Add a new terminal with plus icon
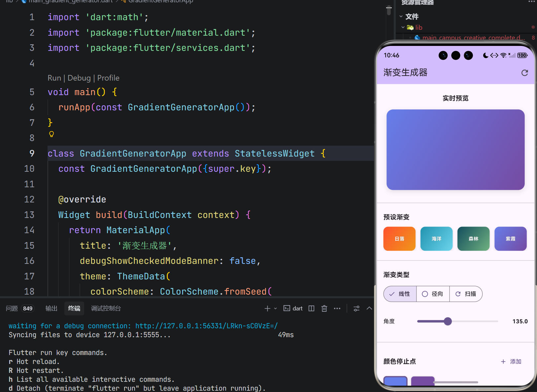The width and height of the screenshot is (537, 392). coord(267,308)
